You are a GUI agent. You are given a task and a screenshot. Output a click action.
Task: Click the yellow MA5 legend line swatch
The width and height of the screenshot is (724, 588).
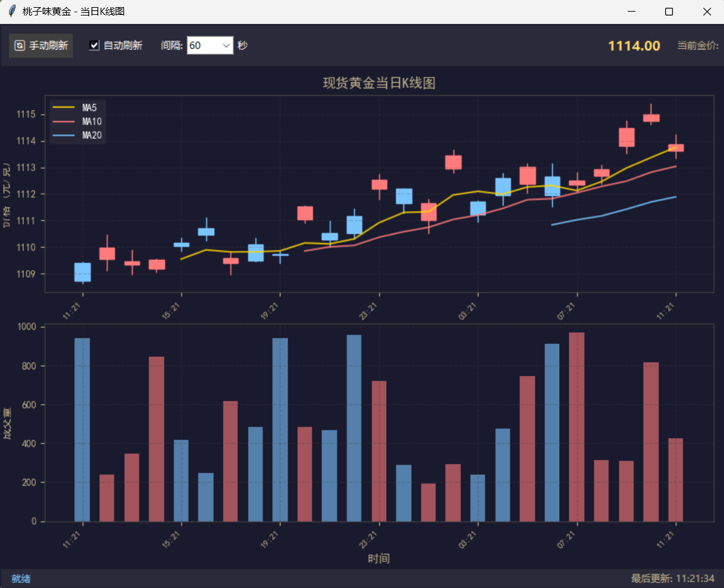point(64,107)
